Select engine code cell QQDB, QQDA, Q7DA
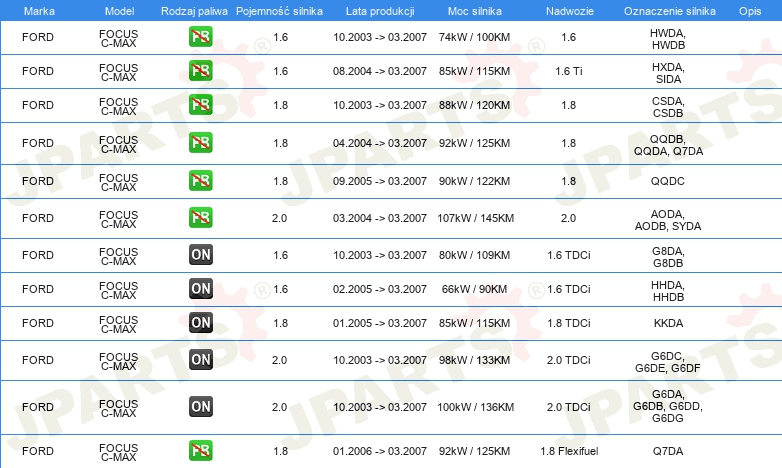This screenshot has width=782, height=468. pos(668,145)
